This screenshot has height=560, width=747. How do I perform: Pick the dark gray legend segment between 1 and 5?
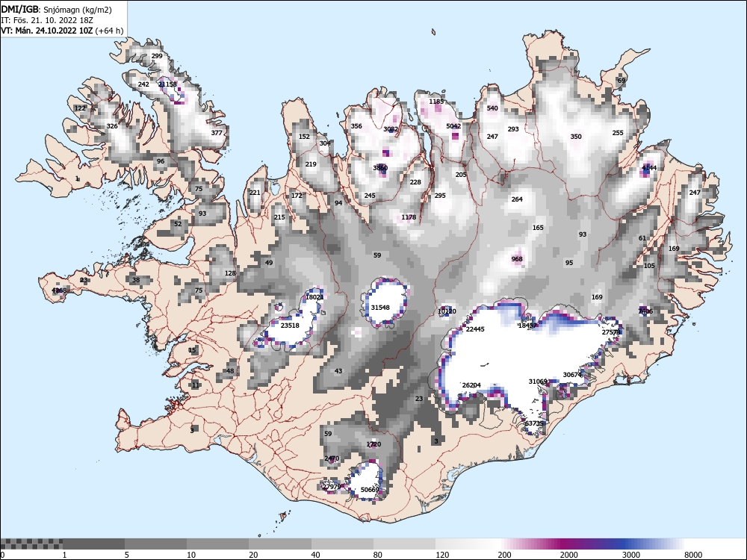click(x=94, y=544)
